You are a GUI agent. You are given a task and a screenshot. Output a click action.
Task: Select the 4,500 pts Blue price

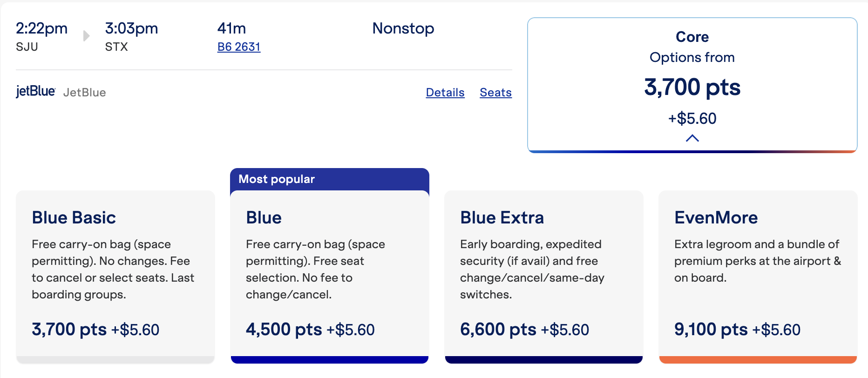point(283,329)
